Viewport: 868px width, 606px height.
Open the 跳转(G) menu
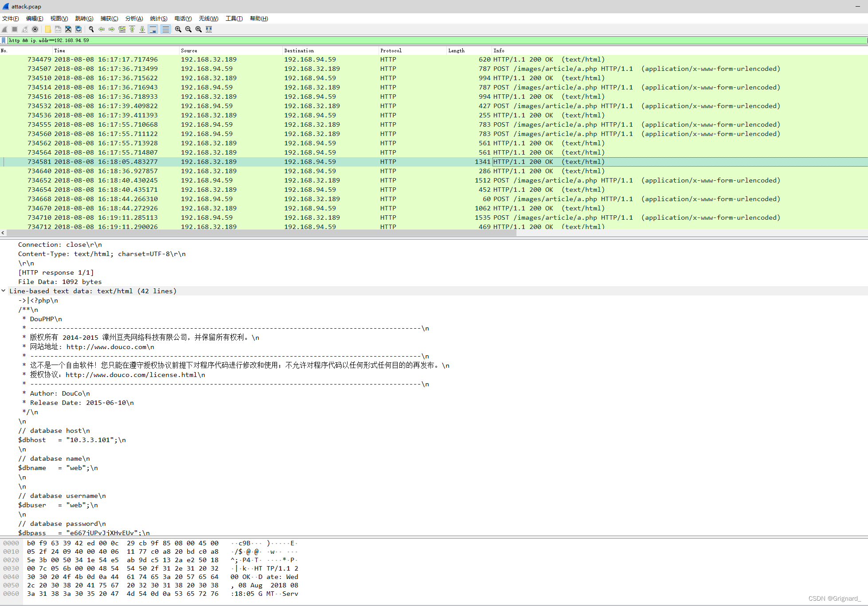tap(84, 19)
